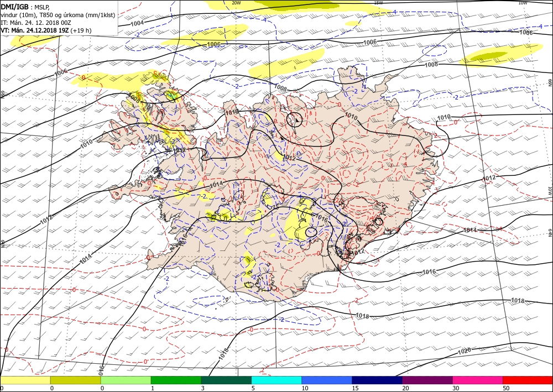
Task: Click the '20W' longitude label
Action: tap(236, 2)
